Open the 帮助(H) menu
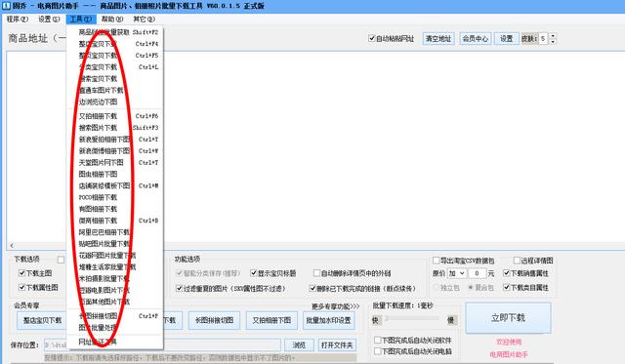 tap(112, 19)
